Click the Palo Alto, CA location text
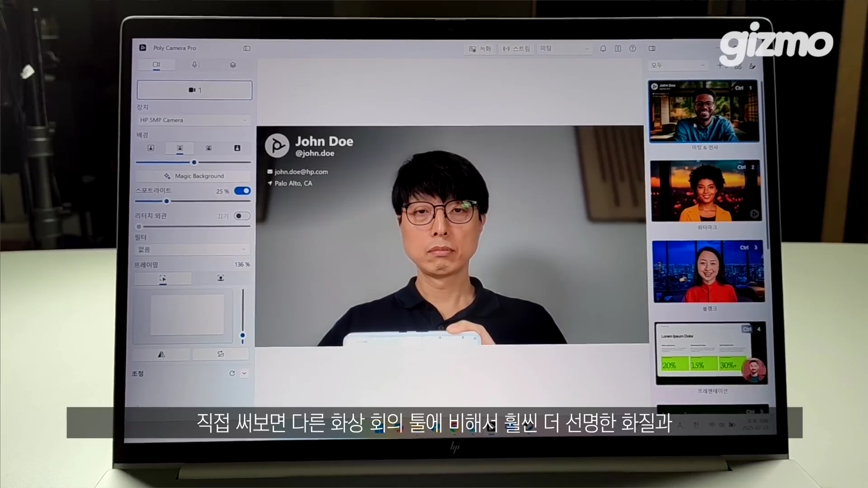Screen dimensions: 868x488 coord(293,183)
